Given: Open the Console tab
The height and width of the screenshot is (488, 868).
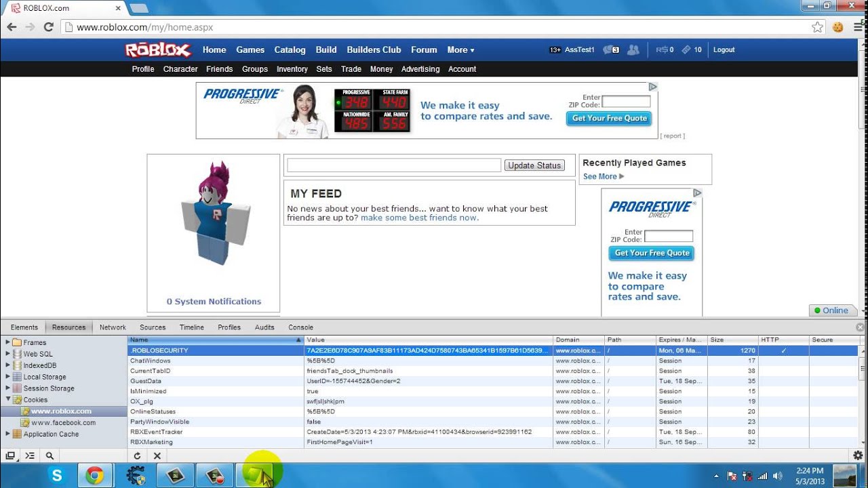Looking at the screenshot, I should [300, 327].
